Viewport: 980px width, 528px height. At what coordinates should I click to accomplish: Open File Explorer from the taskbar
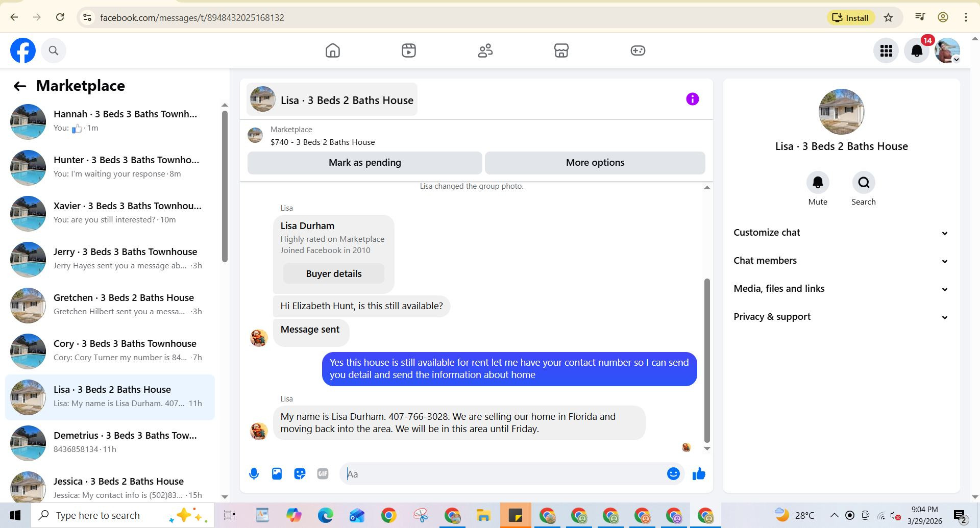(x=483, y=515)
